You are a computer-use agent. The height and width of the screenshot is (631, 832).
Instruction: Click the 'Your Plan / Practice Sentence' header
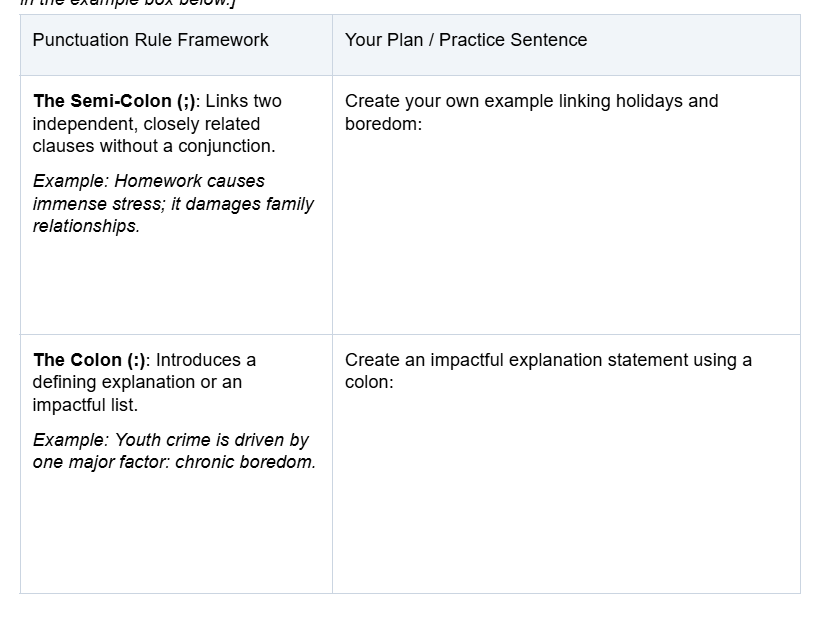(466, 40)
